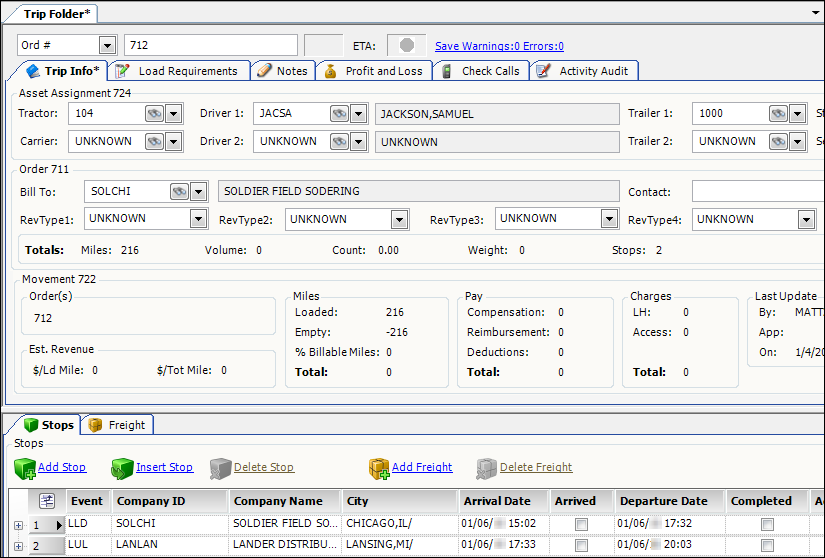Screen dimensions: 825x558
Task: Open the Ord # search type dropdown
Action: click(x=107, y=46)
